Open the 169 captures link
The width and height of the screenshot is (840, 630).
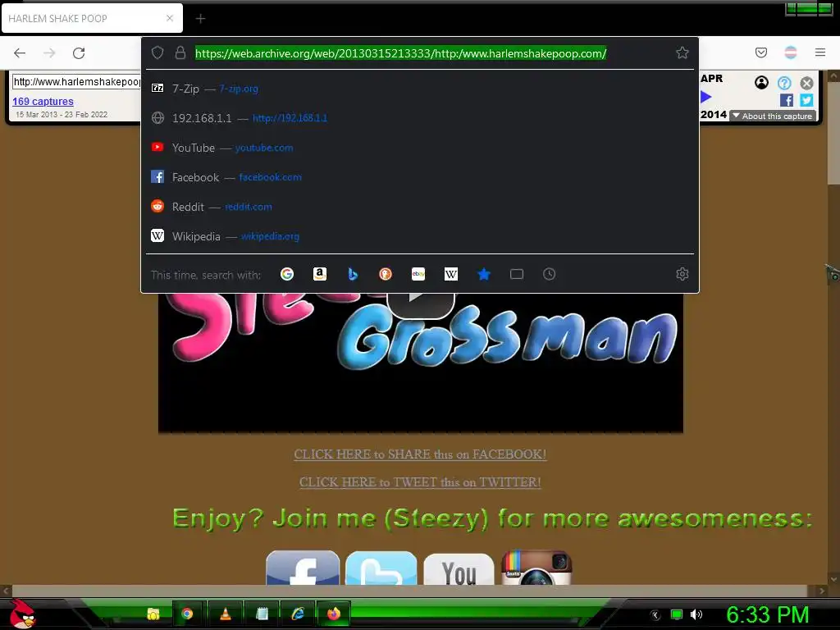[x=43, y=101]
